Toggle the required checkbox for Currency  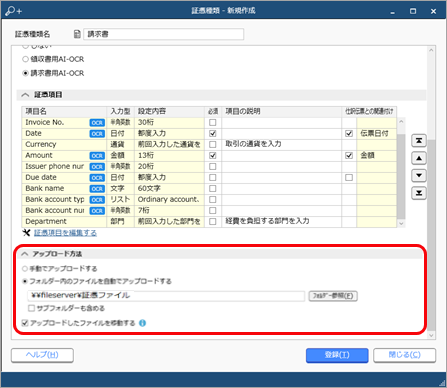(x=212, y=144)
